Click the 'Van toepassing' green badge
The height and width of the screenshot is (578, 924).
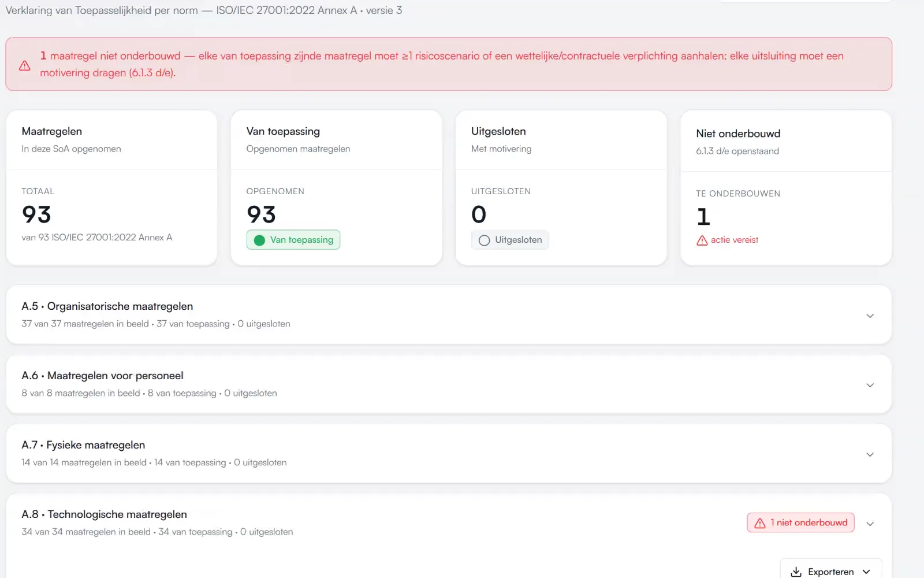pyautogui.click(x=293, y=240)
